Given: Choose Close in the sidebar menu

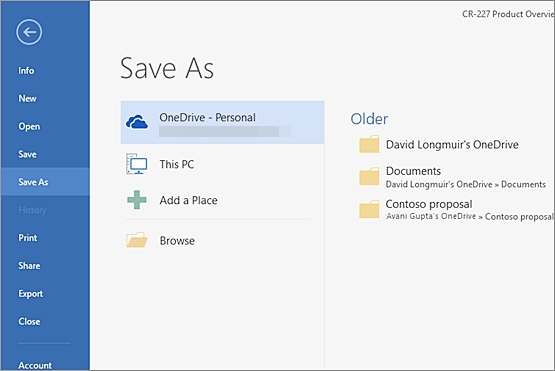Looking at the screenshot, I should tap(29, 321).
